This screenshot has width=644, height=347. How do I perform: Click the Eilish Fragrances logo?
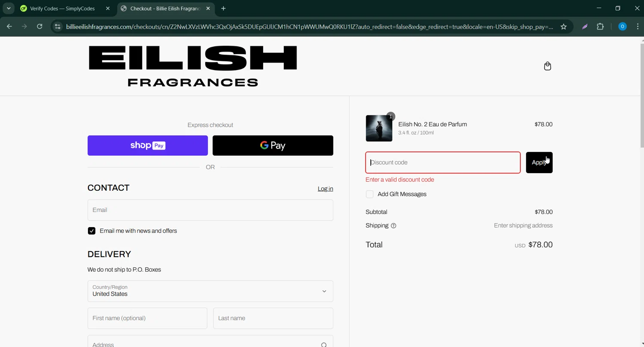click(193, 66)
